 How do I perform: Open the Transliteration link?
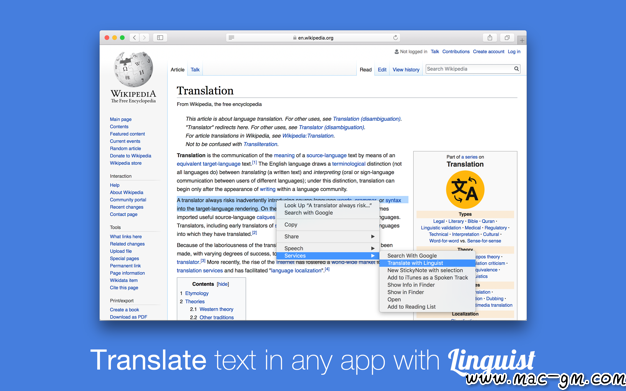click(260, 144)
